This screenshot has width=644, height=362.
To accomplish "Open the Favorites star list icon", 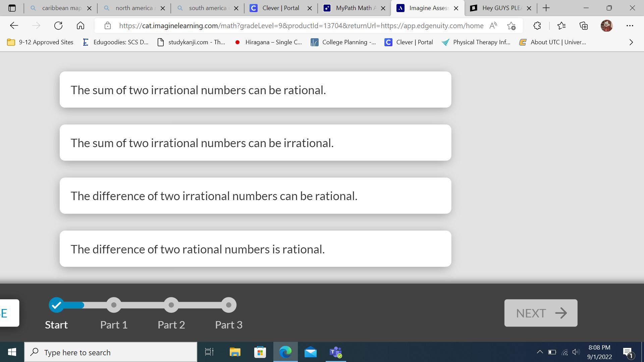I will click(x=561, y=25).
